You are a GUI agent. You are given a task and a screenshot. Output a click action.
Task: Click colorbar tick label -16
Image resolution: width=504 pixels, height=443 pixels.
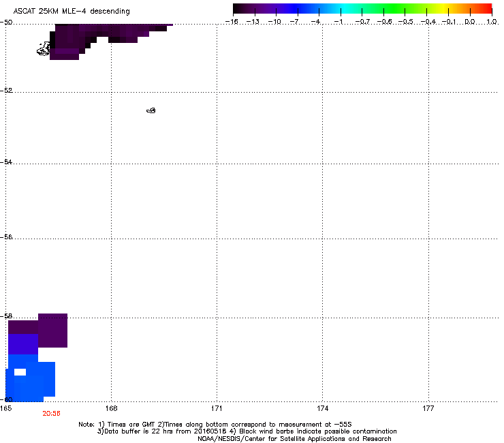[232, 22]
